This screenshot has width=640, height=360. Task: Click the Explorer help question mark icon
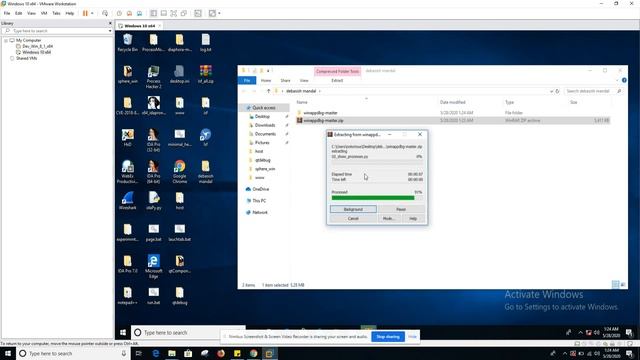(624, 80)
